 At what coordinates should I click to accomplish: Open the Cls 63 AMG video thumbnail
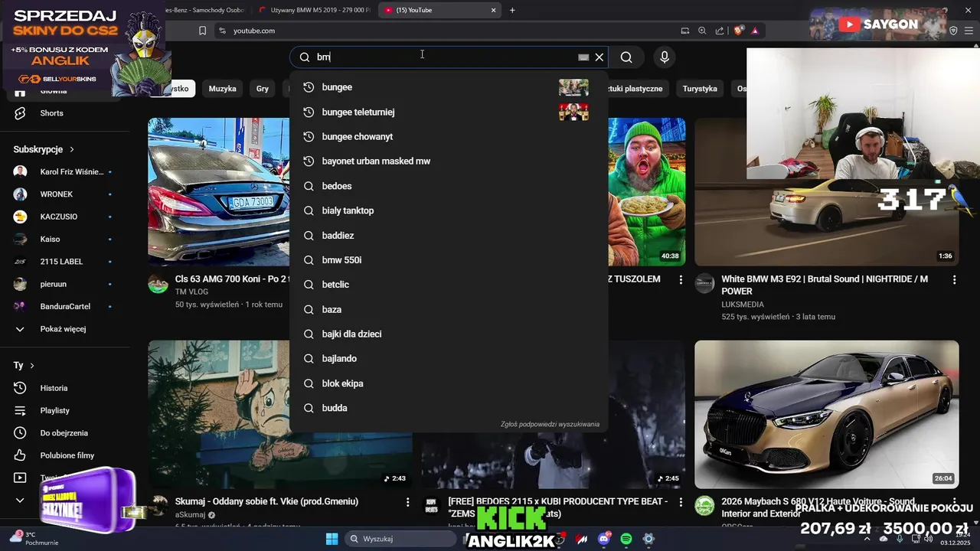pyautogui.click(x=219, y=191)
